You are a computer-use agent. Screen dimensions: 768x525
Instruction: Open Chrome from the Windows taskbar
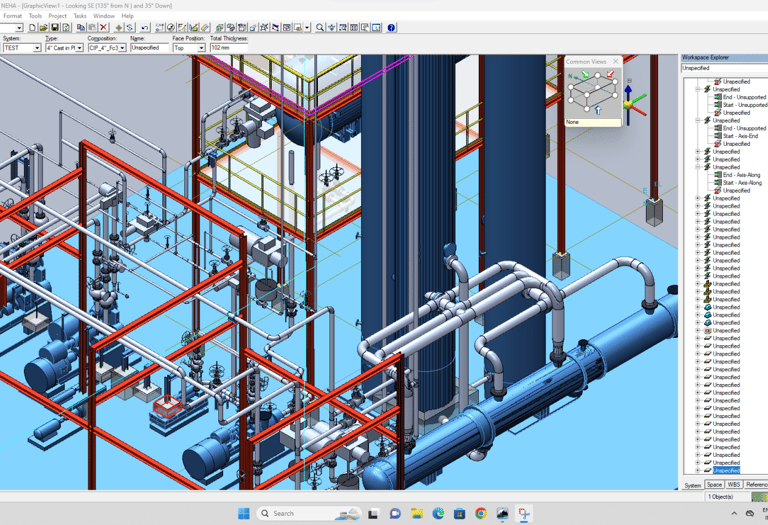click(481, 514)
